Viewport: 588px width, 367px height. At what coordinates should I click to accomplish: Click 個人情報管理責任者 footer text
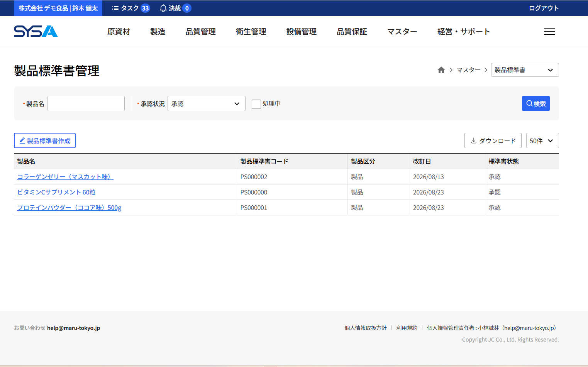[x=493, y=328]
